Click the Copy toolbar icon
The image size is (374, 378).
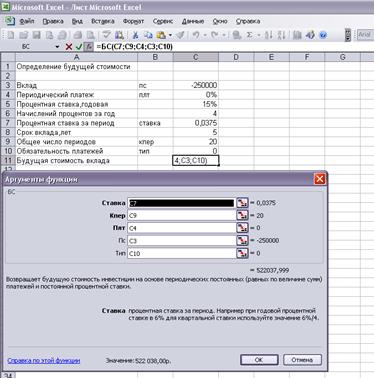pyautogui.click(x=148, y=35)
